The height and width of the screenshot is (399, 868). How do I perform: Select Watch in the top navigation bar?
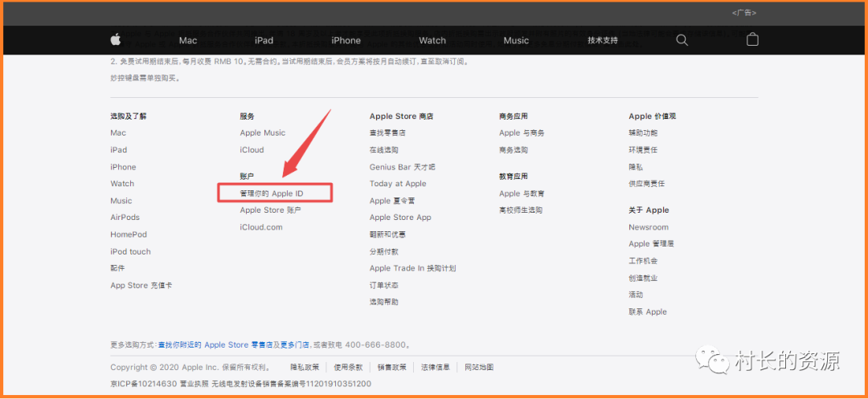432,40
